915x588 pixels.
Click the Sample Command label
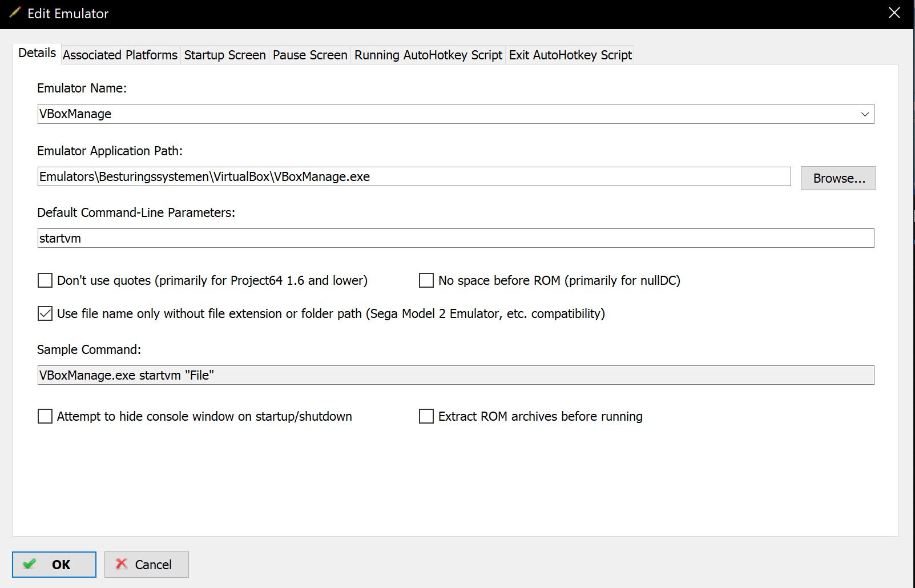(88, 349)
